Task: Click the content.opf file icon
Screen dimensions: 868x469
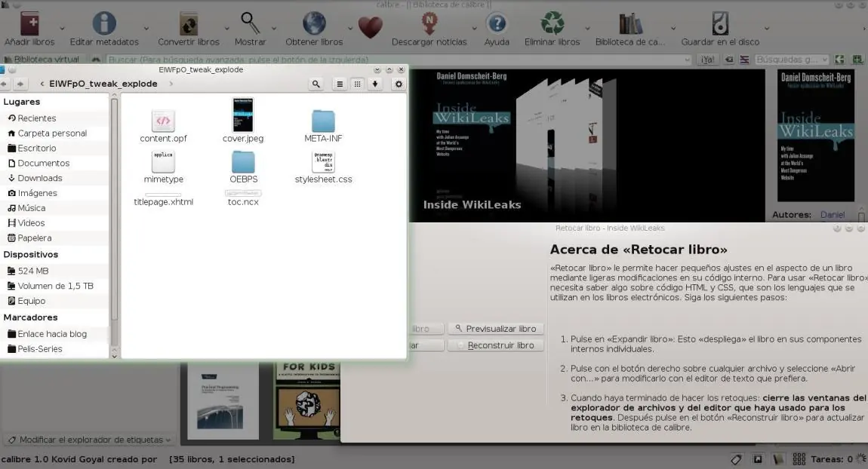Action: coord(163,121)
